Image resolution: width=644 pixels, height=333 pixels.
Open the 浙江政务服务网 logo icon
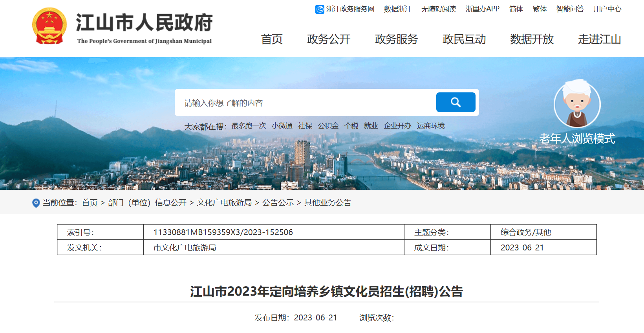pos(320,9)
